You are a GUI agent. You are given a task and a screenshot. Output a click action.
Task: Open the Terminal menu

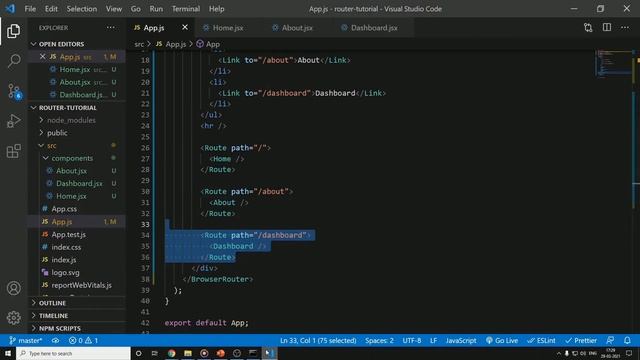(186, 9)
